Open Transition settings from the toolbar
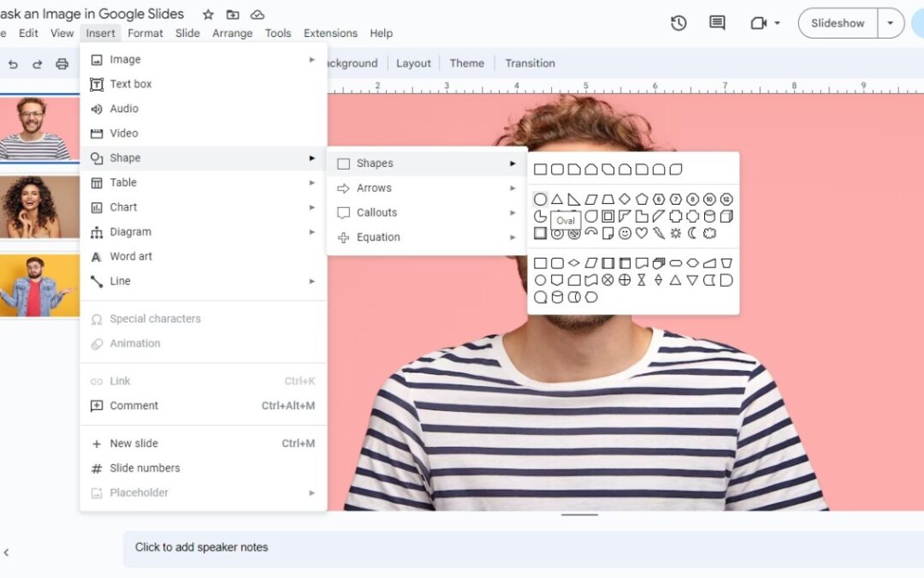 [x=530, y=63]
